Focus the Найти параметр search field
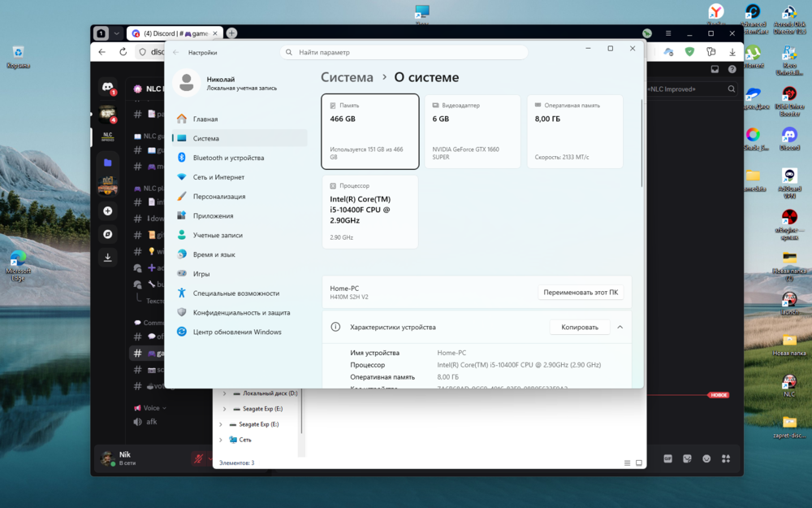Screen dimensions: 812x508 tap(404, 52)
